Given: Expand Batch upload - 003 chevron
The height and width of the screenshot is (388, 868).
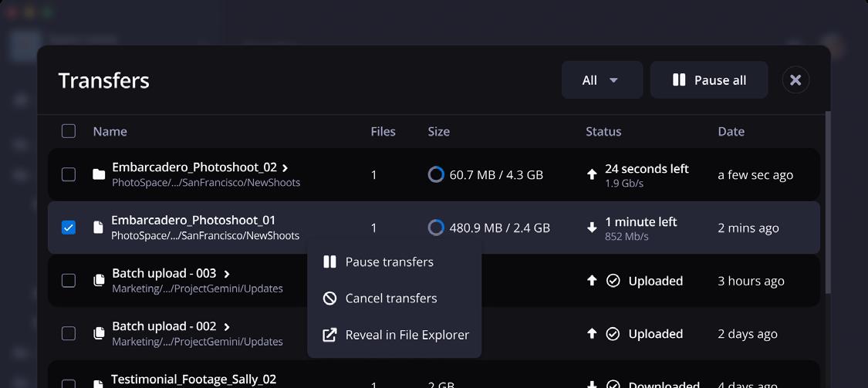Looking at the screenshot, I should (227, 274).
